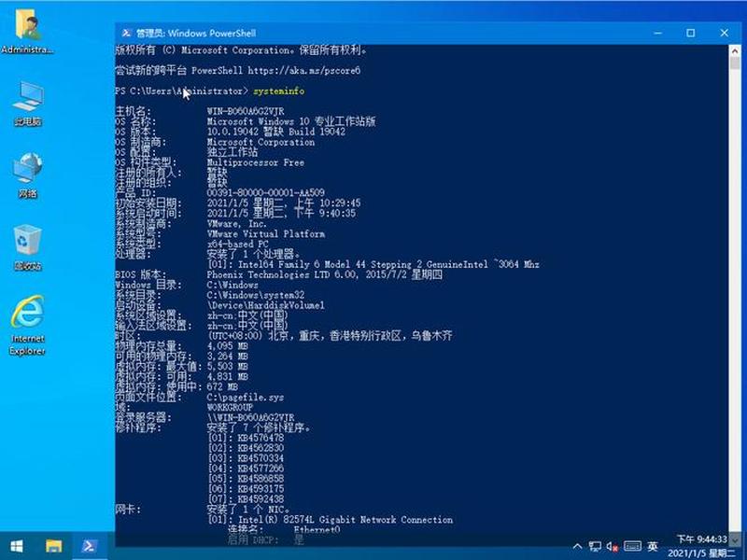
Task: Open File Explorer from the taskbar
Action: pyautogui.click(x=53, y=546)
